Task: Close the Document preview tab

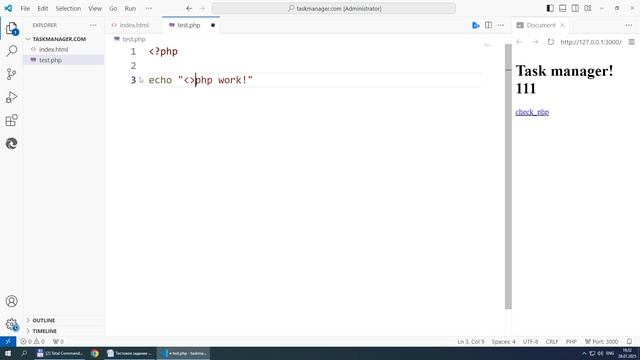Action: tap(562, 25)
